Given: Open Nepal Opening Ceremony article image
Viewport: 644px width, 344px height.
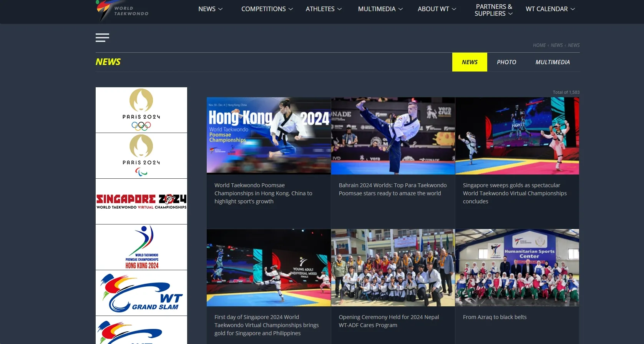Looking at the screenshot, I should 393,268.
